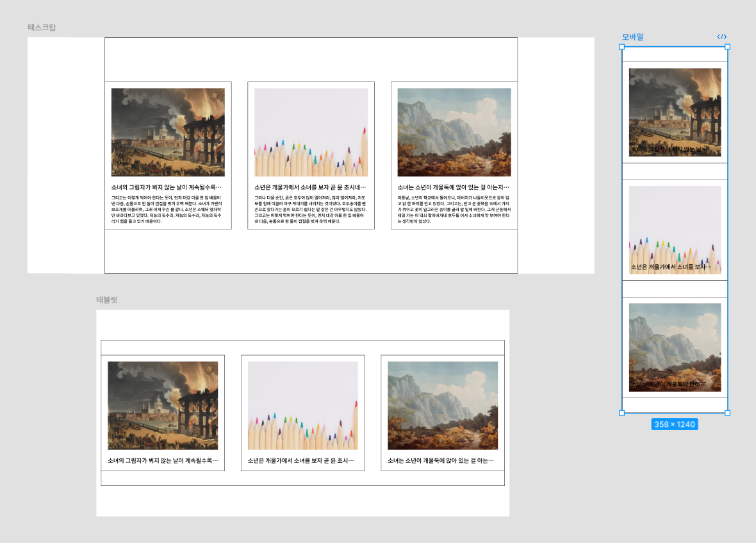This screenshot has width=756, height=543.
Task: Select desktop body text under mountain landscape card
Action: coord(454,210)
